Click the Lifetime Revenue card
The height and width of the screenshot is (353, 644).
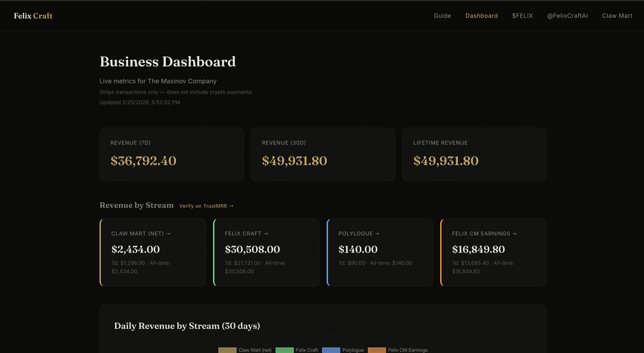(474, 154)
